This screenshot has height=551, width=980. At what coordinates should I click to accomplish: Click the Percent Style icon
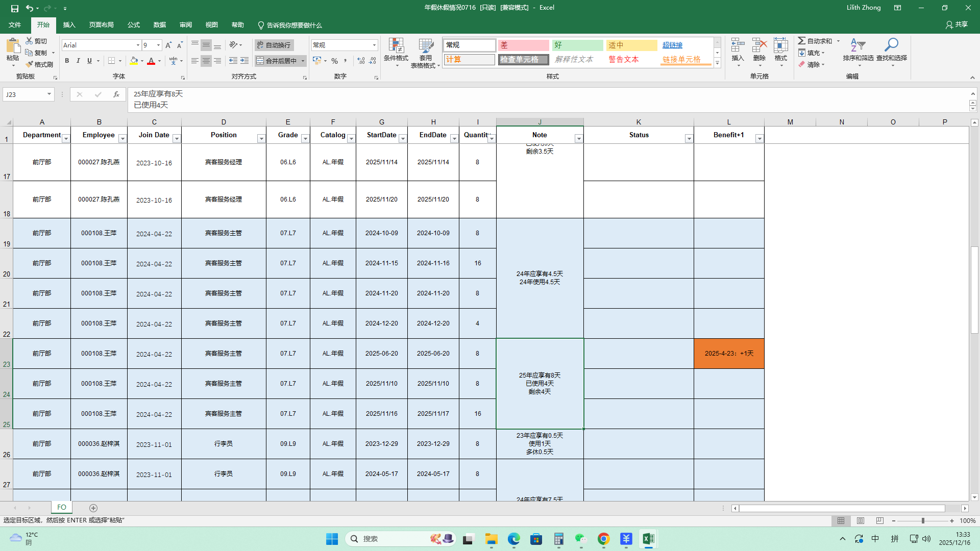[334, 61]
